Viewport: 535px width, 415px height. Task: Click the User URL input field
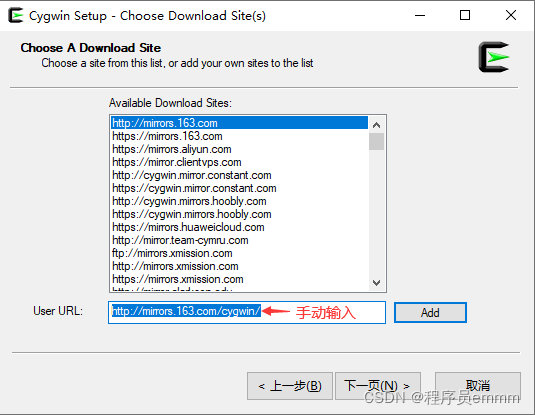247,312
